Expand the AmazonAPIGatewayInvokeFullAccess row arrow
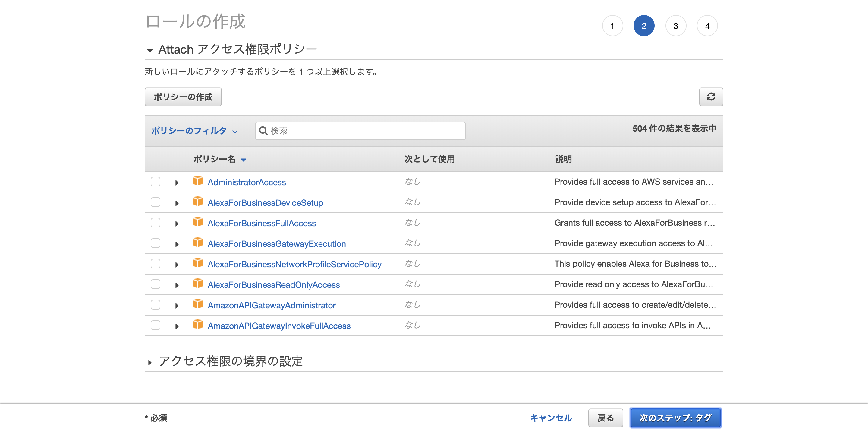The height and width of the screenshot is (432, 868). click(177, 326)
